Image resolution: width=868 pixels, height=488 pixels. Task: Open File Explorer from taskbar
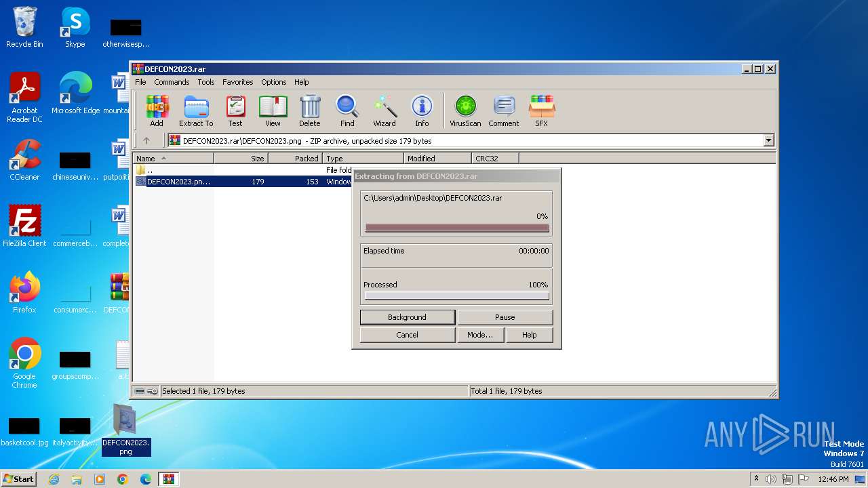point(77,479)
